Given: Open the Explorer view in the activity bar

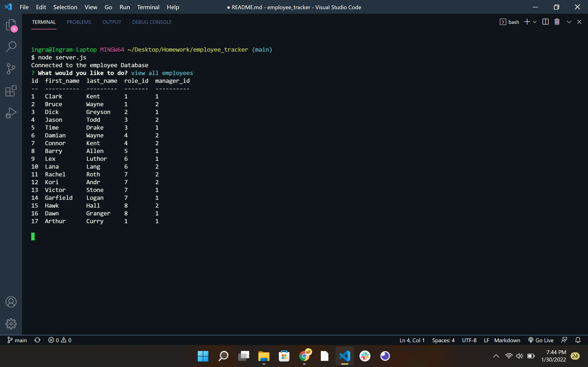Looking at the screenshot, I should (11, 25).
